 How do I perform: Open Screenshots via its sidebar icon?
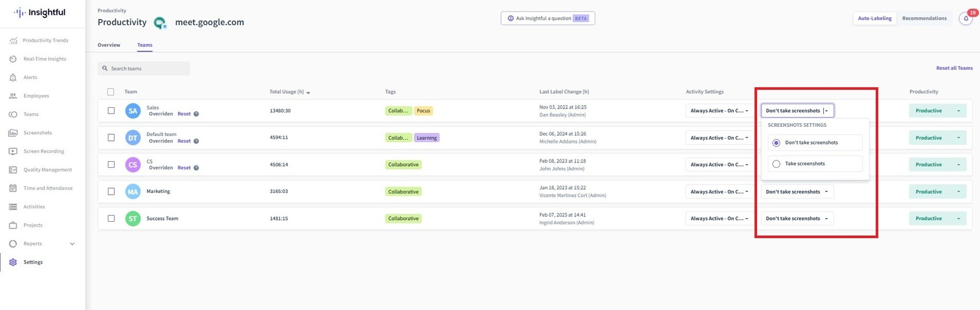(x=13, y=133)
